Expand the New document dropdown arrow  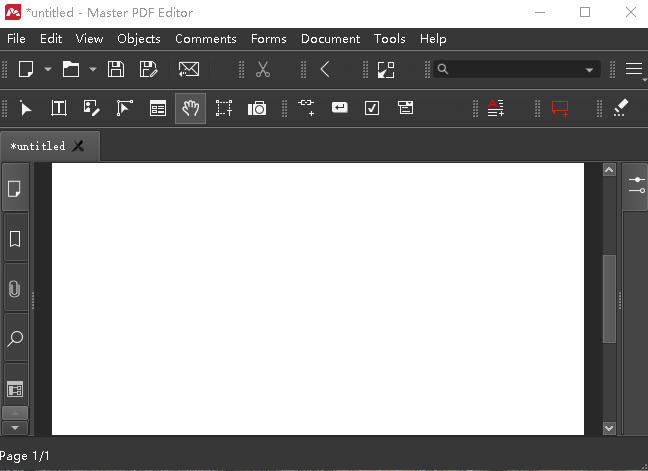[x=48, y=69]
